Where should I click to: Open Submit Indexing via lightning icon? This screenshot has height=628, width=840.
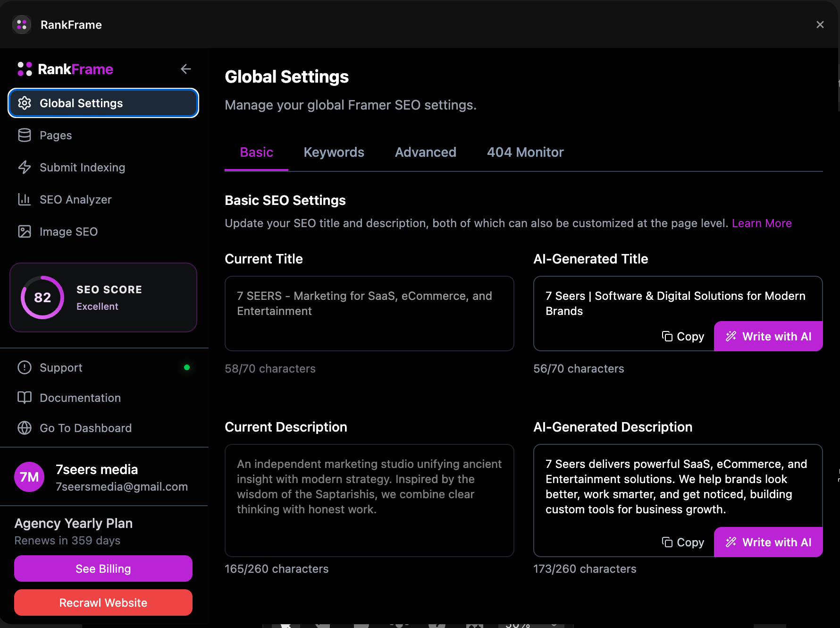click(x=24, y=167)
